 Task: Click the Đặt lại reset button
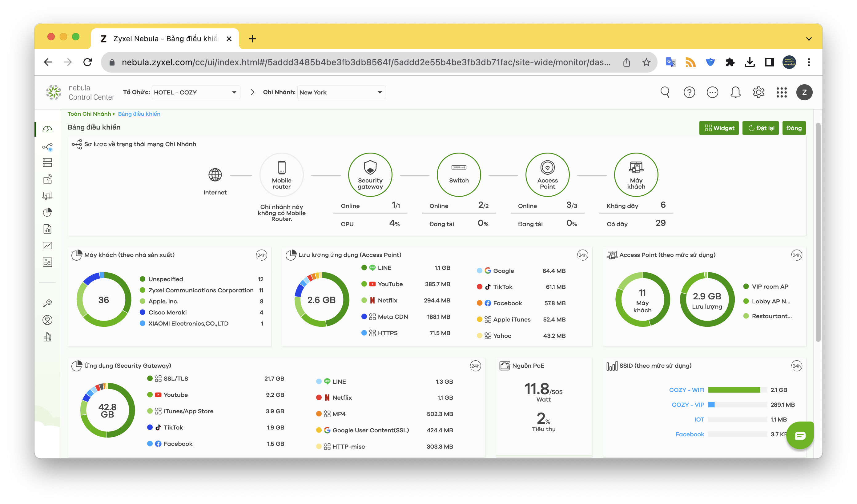[760, 128]
